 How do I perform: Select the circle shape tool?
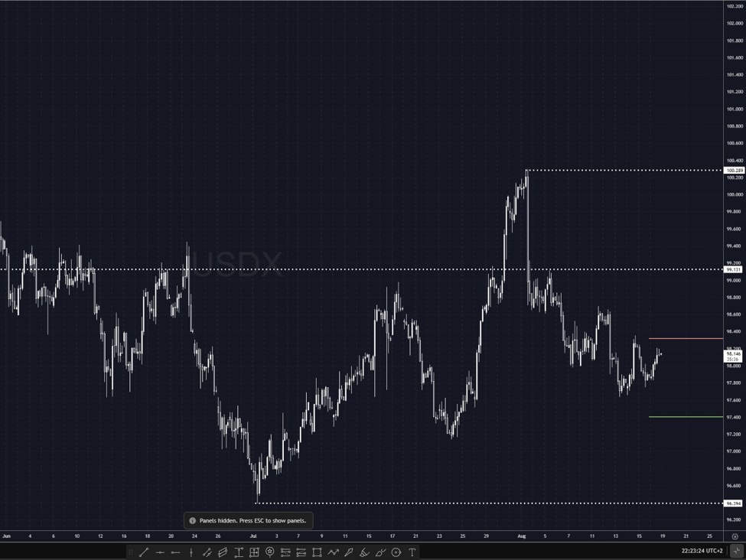coord(396,552)
